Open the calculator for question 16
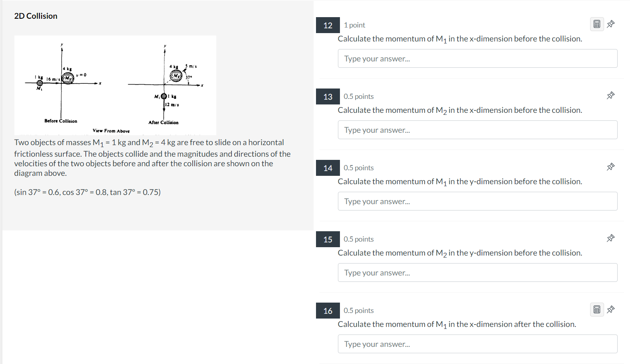Image resolution: width=630 pixels, height=364 pixels. tap(597, 309)
